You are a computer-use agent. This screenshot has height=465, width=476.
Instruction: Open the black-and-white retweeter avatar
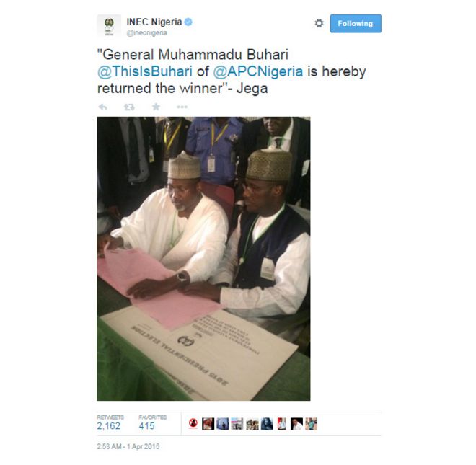296,424
